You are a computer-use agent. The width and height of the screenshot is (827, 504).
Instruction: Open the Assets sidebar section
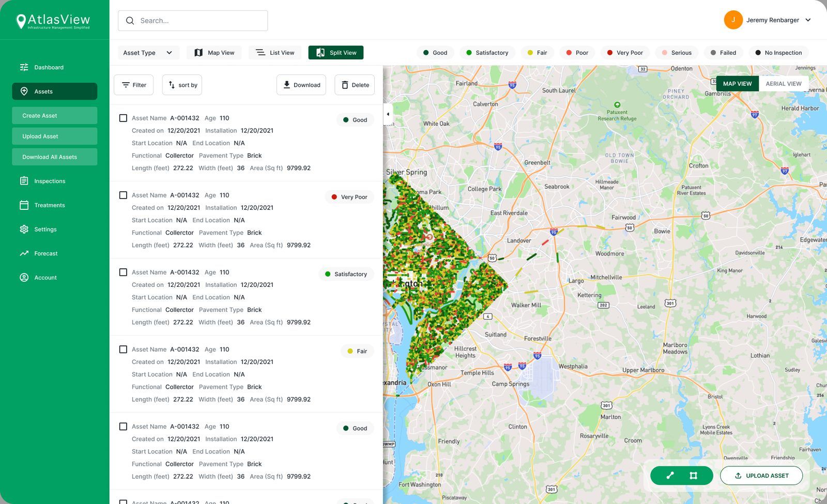[54, 91]
